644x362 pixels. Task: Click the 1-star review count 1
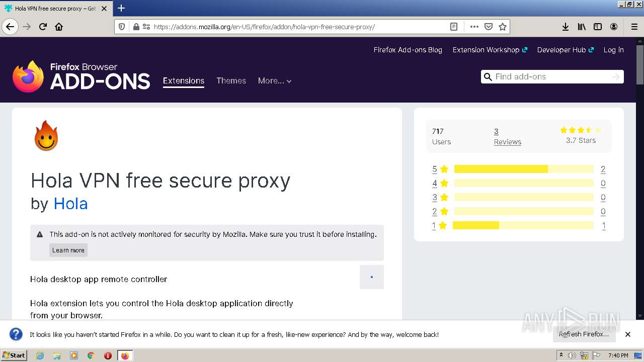click(604, 226)
